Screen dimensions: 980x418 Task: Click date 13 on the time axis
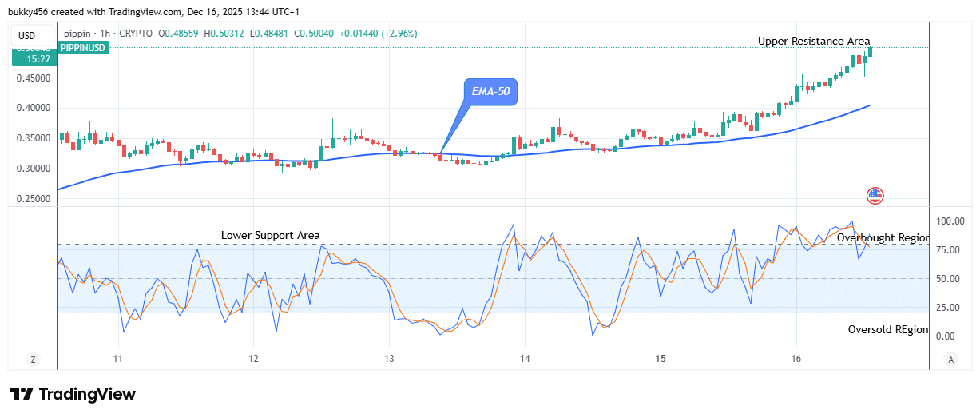tap(388, 360)
